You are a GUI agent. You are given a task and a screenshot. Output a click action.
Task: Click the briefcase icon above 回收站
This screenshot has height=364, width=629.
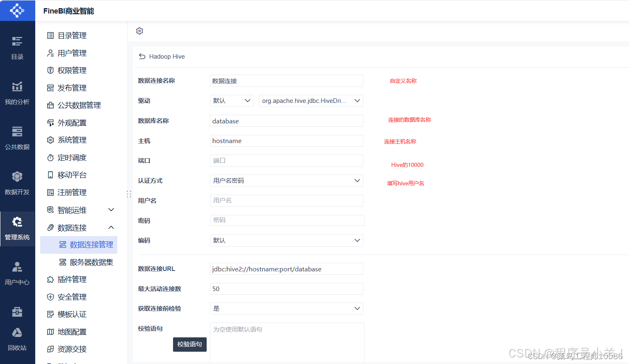(x=17, y=312)
